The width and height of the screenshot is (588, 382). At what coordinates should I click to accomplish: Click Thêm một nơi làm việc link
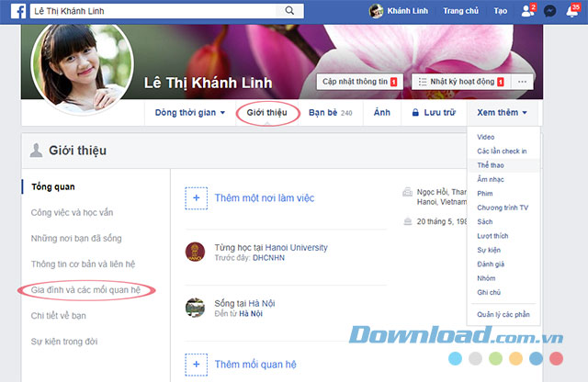point(265,198)
